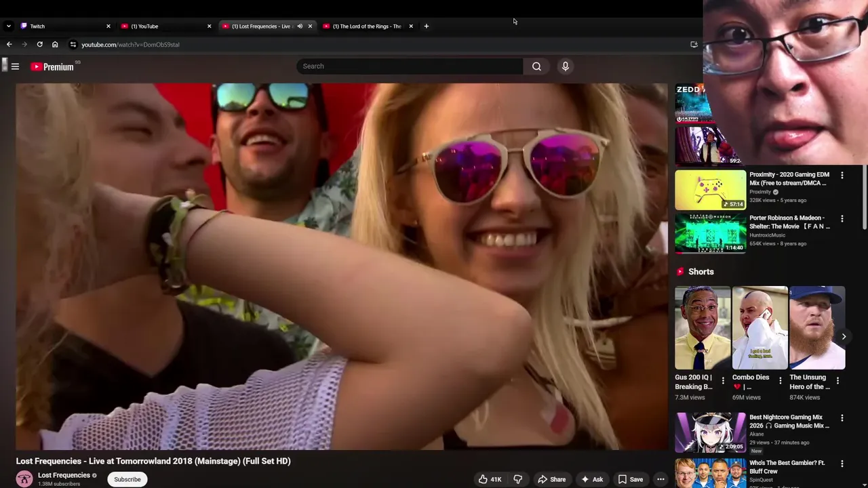The width and height of the screenshot is (868, 488).
Task: Like the video with thumbs up 41K
Action: (x=490, y=479)
